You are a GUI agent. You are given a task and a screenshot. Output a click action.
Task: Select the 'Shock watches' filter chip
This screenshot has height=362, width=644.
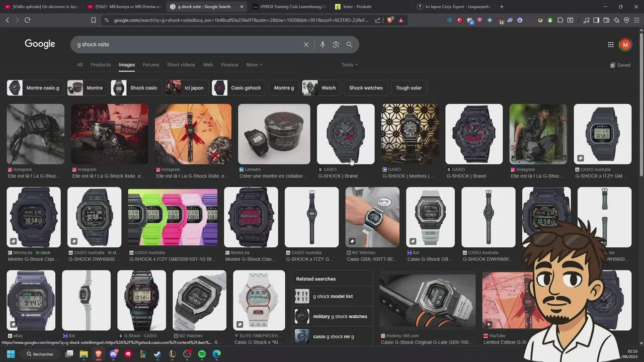click(x=366, y=88)
